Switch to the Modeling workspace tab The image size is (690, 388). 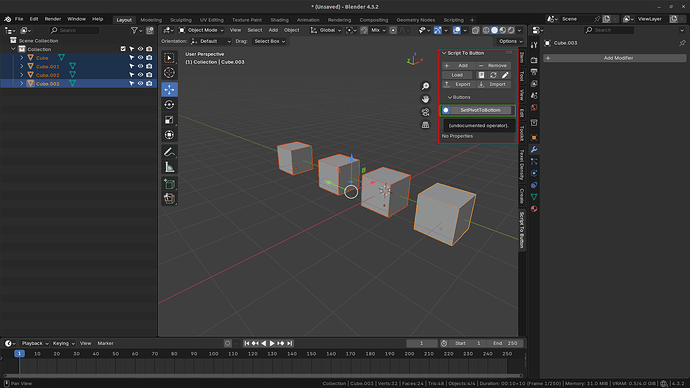pos(151,20)
